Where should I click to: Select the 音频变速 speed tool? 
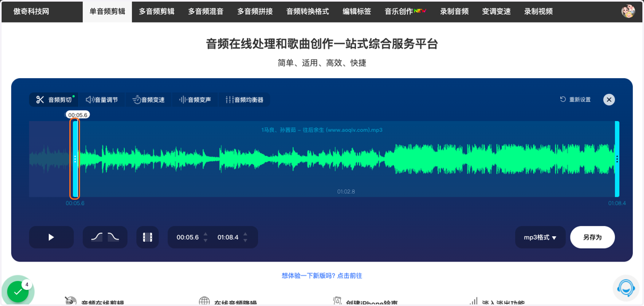[149, 100]
